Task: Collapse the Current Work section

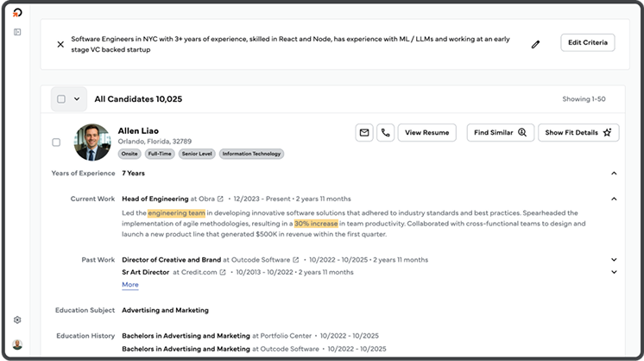Action: point(614,199)
